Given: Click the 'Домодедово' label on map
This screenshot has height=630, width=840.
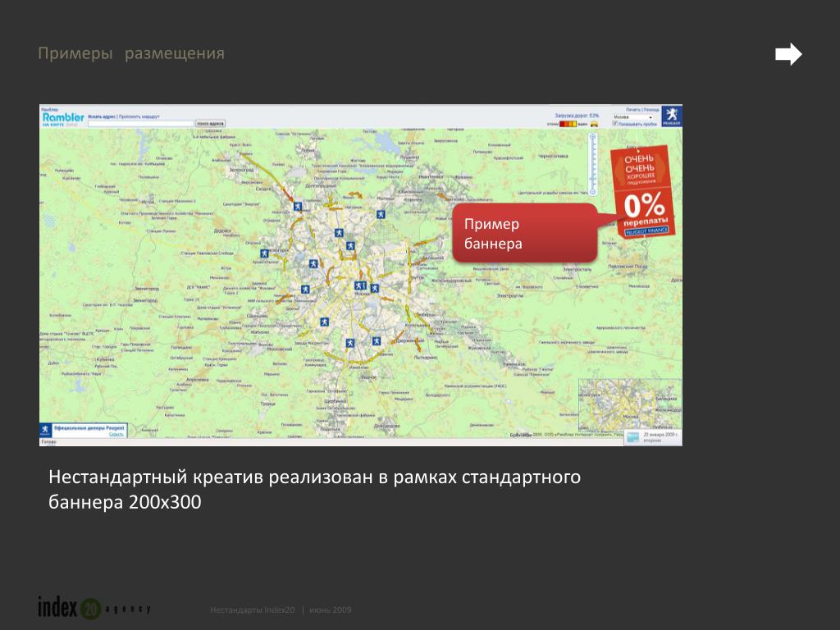Looking at the screenshot, I should 387,427.
